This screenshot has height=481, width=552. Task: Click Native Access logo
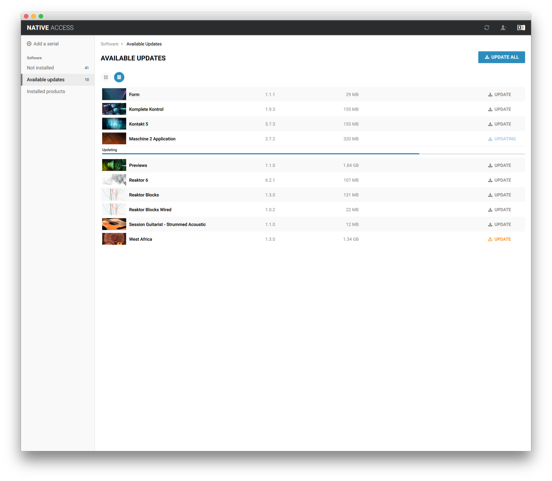[50, 27]
